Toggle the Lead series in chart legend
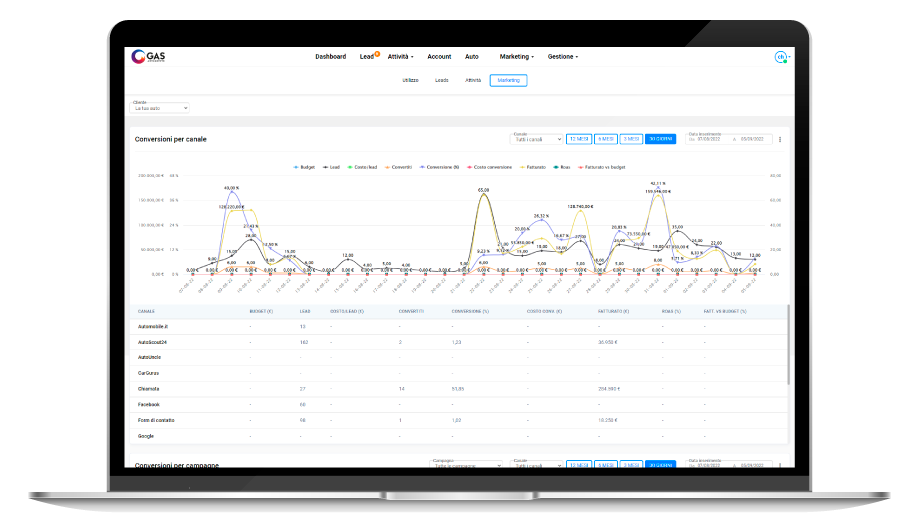Image resolution: width=918 pixels, height=527 pixels. click(331, 167)
